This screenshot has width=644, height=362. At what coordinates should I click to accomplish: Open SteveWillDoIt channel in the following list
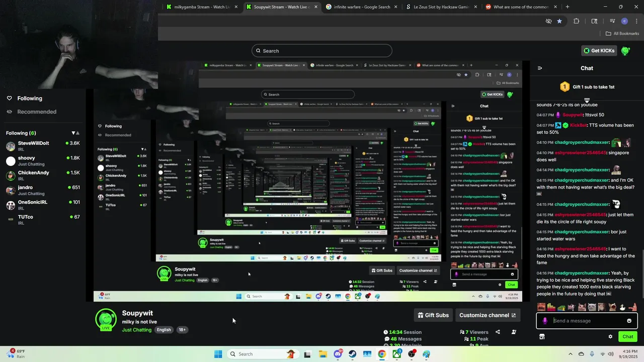[x=43, y=146]
